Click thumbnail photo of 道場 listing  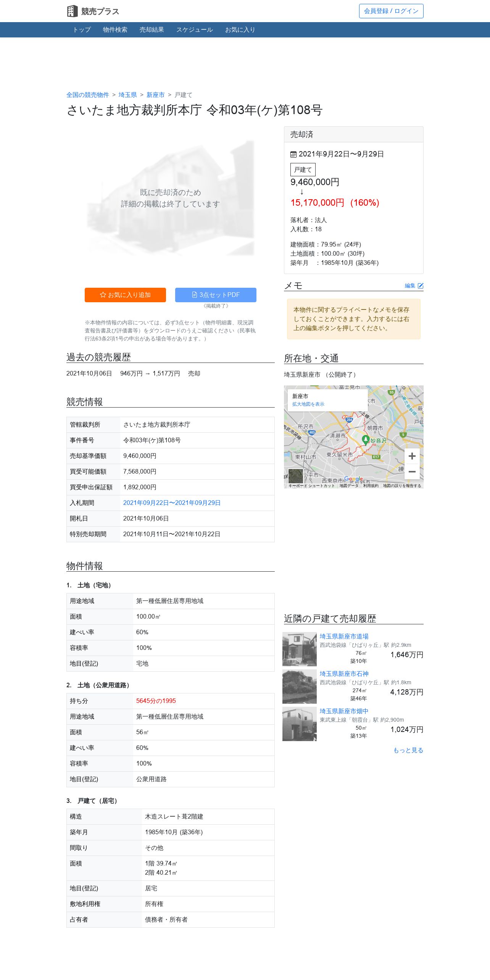pyautogui.click(x=300, y=649)
